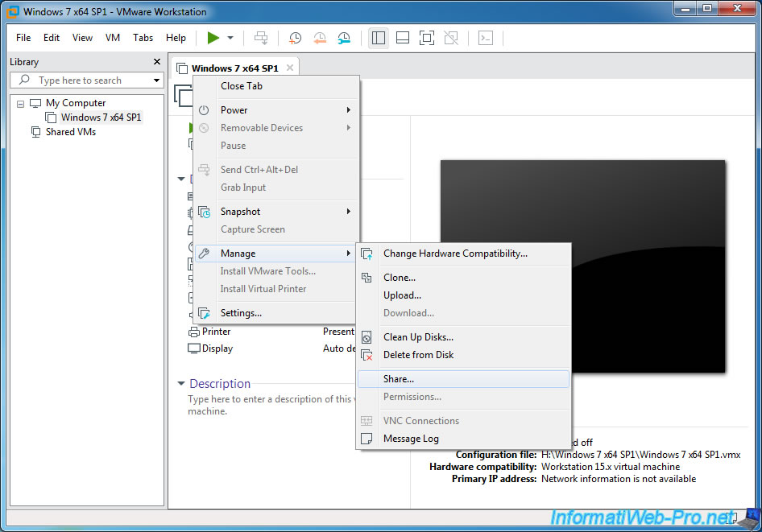762x532 pixels.
Task: Click the Settings menu icon
Action: pyautogui.click(x=204, y=314)
